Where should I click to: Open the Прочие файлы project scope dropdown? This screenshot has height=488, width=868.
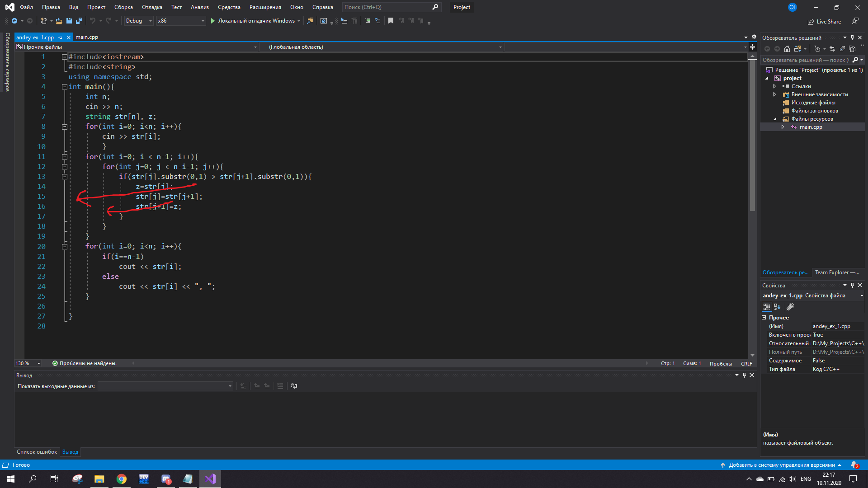[137, 47]
